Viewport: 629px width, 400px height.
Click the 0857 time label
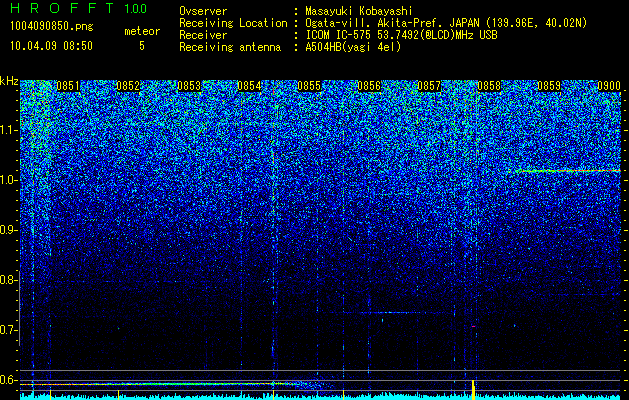pyautogui.click(x=429, y=86)
